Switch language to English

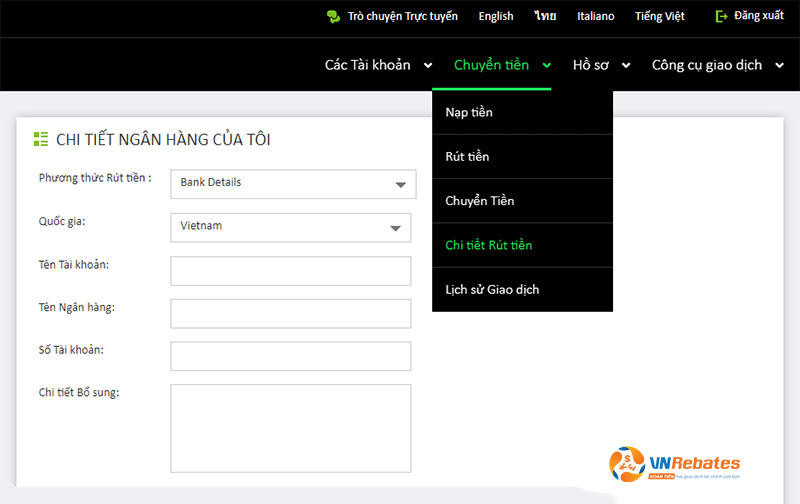[x=495, y=16]
